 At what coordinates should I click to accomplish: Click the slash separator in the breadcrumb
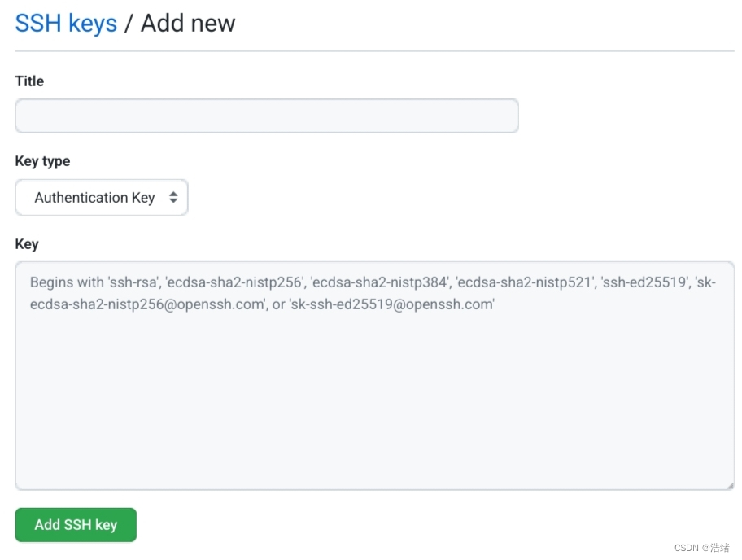coord(129,24)
